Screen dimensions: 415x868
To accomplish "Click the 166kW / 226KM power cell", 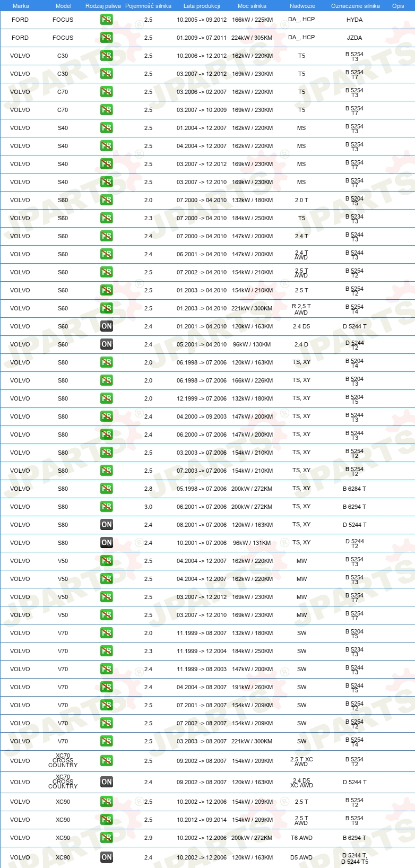I will point(252,380).
